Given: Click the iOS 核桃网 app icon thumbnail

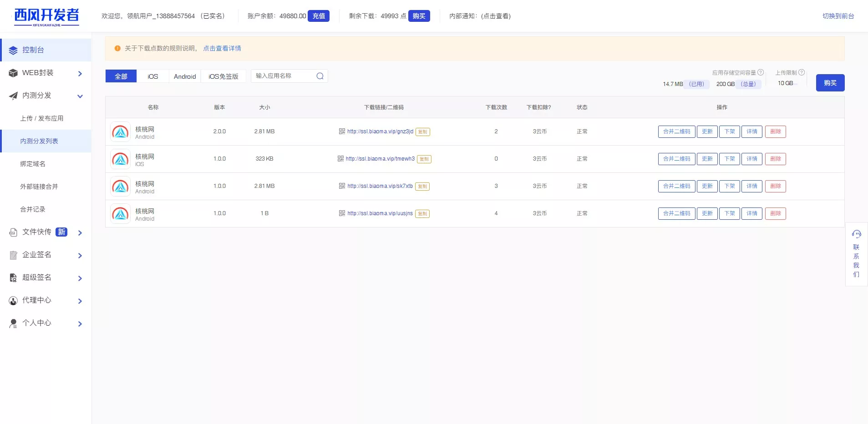Looking at the screenshot, I should click(x=121, y=159).
